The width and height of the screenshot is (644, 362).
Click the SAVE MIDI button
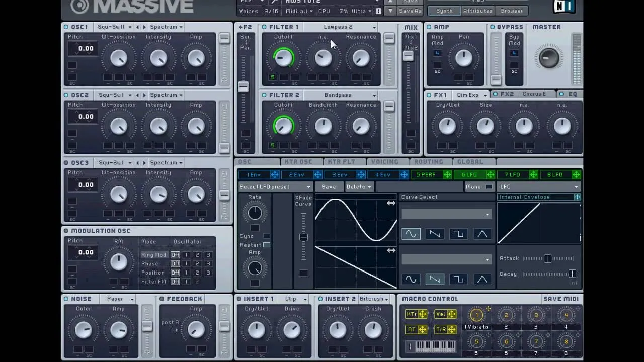[561, 299]
